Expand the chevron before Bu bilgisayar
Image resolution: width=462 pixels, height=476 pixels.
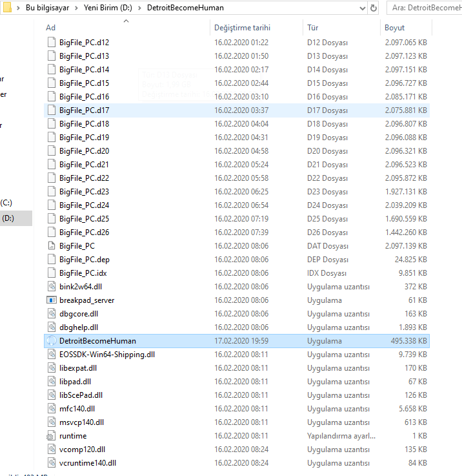(18, 8)
